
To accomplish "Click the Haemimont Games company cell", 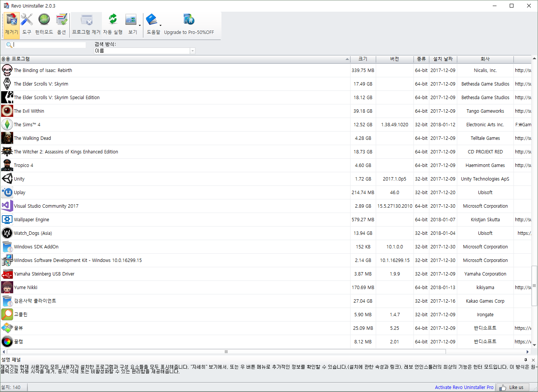I will pos(485,165).
